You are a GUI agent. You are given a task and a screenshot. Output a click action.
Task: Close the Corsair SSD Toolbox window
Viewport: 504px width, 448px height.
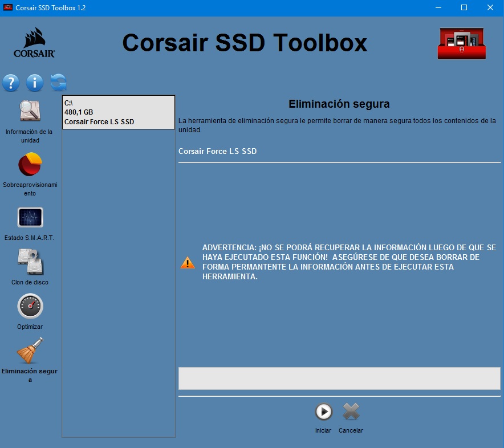tap(490, 8)
